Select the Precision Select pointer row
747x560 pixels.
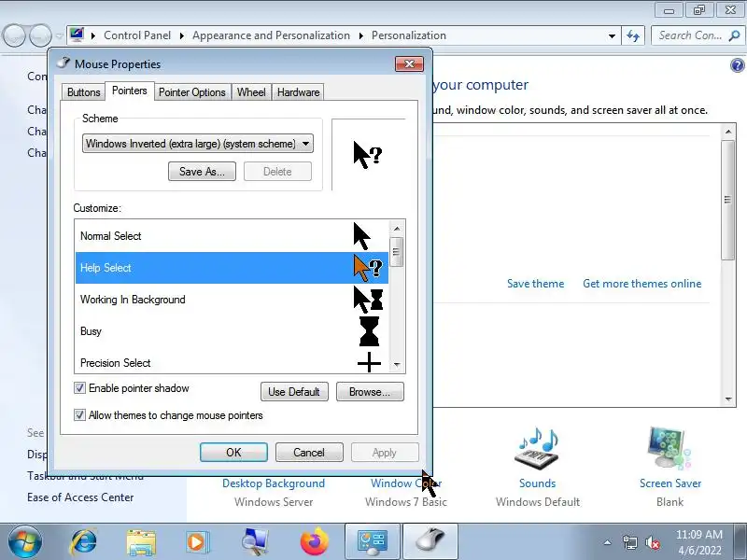click(x=232, y=362)
